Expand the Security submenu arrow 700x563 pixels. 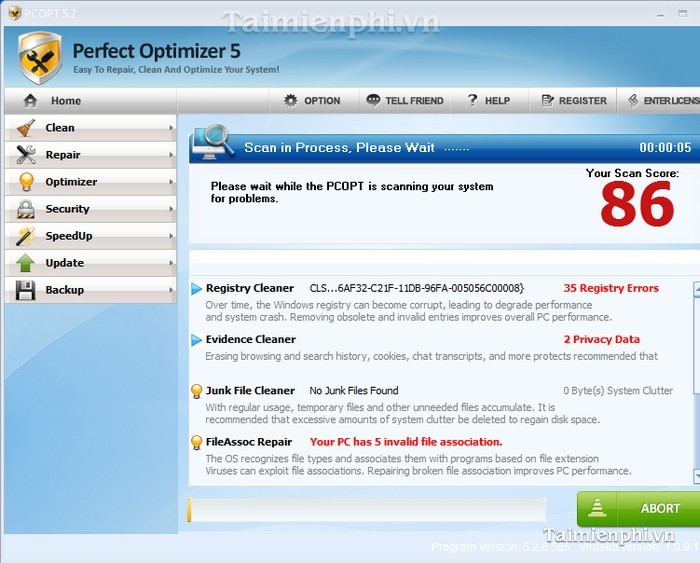pyautogui.click(x=171, y=209)
